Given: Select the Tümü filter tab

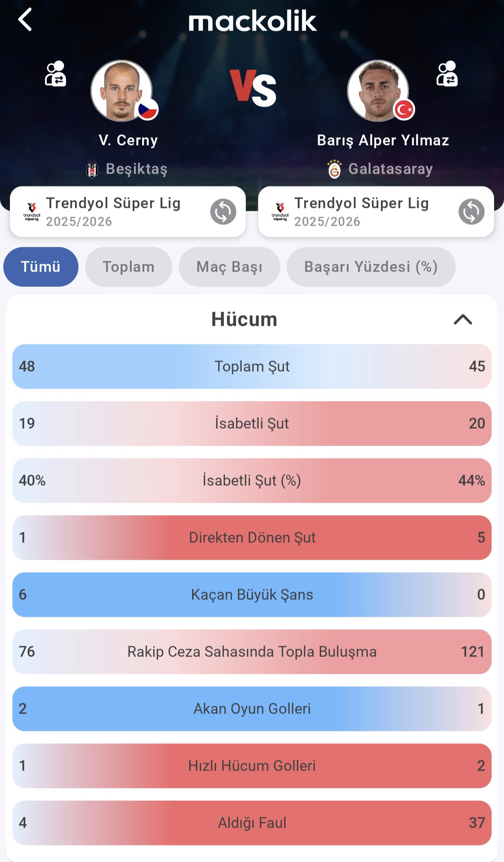Looking at the screenshot, I should 40,267.
